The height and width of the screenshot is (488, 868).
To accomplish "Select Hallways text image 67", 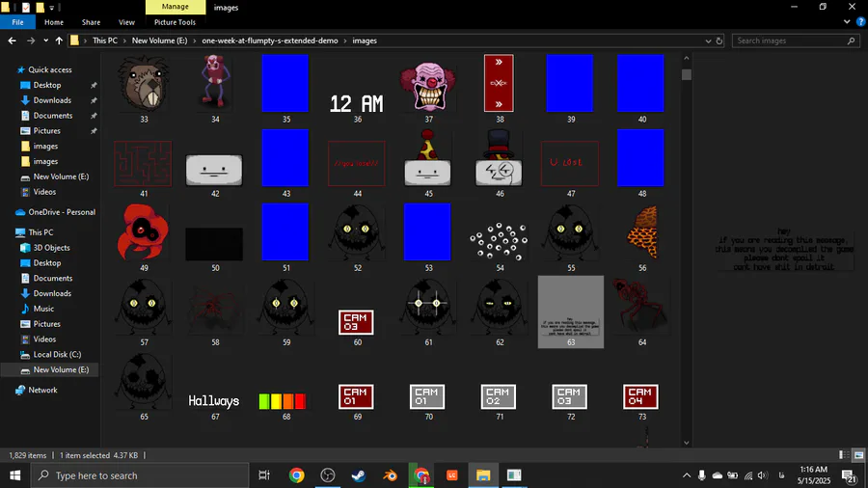I will click(x=215, y=400).
